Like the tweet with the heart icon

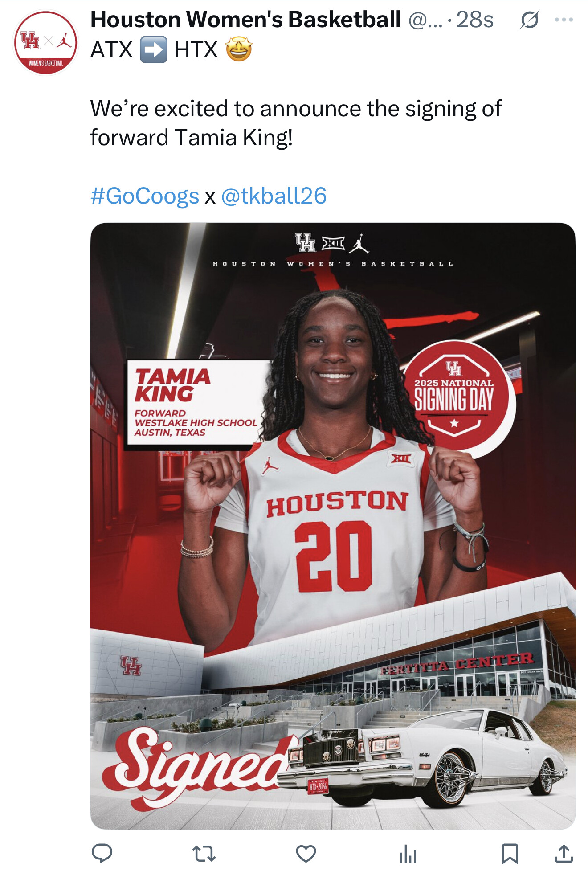pyautogui.click(x=306, y=854)
